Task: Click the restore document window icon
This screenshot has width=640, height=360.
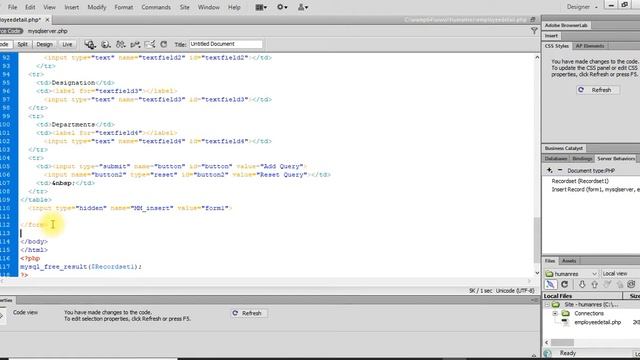Action: tap(533, 20)
